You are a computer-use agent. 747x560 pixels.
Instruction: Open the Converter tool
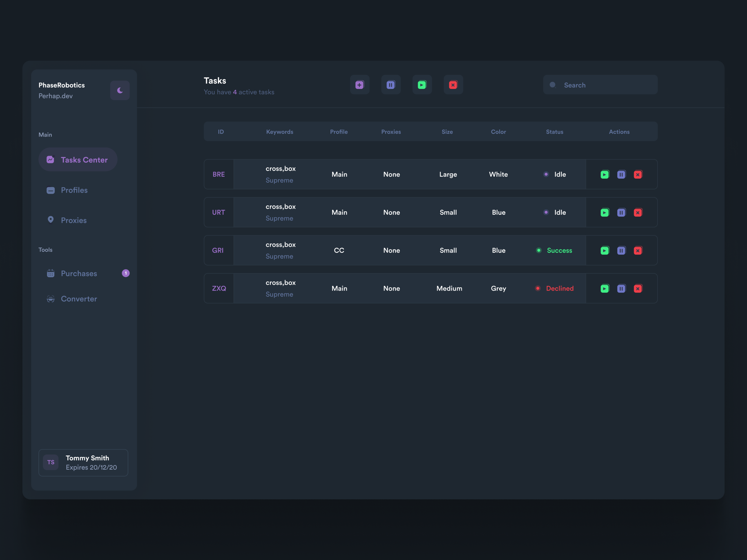coord(79,299)
